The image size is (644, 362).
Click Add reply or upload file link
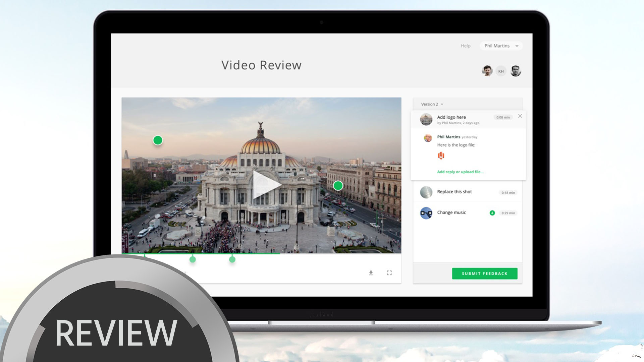click(460, 172)
